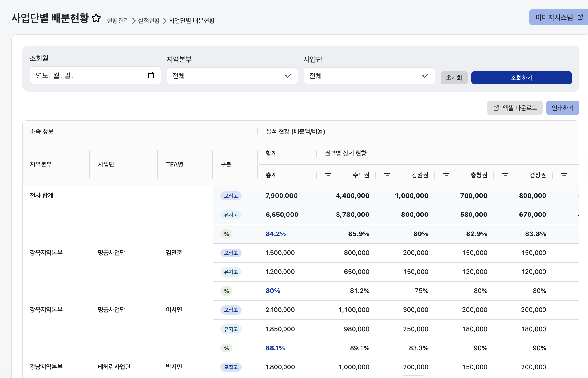588x378 pixels.
Task: Click total value 6,650,000
Action: pos(282,215)
